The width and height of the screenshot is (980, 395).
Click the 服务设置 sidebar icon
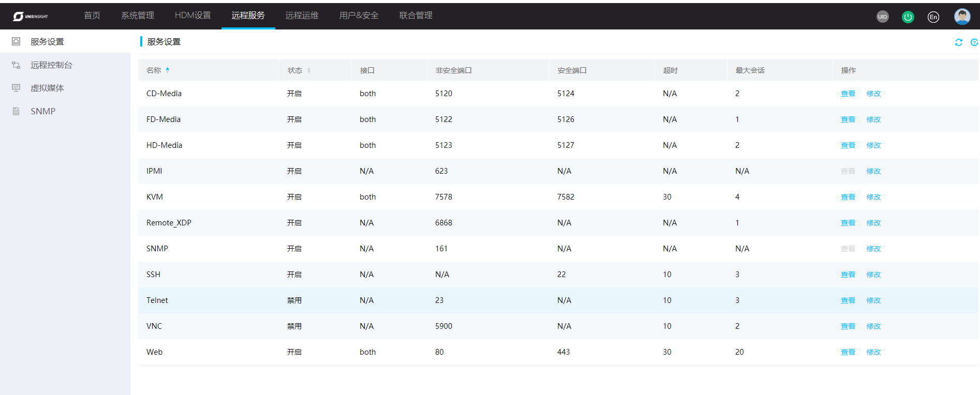16,41
